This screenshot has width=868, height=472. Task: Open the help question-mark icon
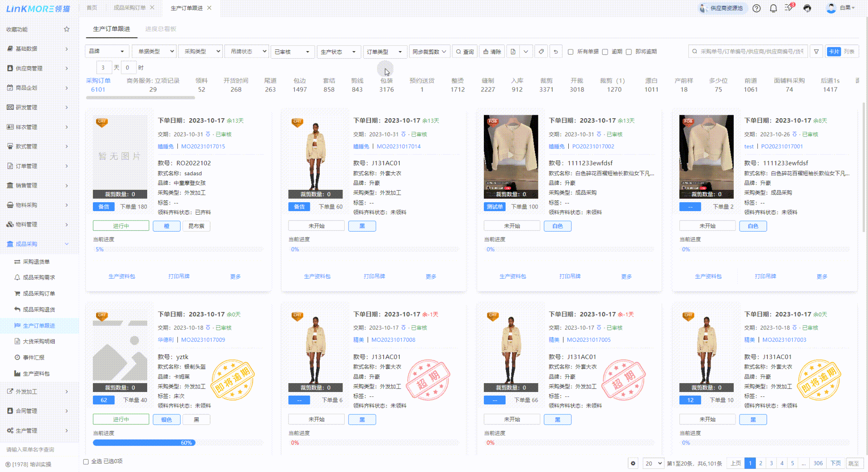coord(756,8)
